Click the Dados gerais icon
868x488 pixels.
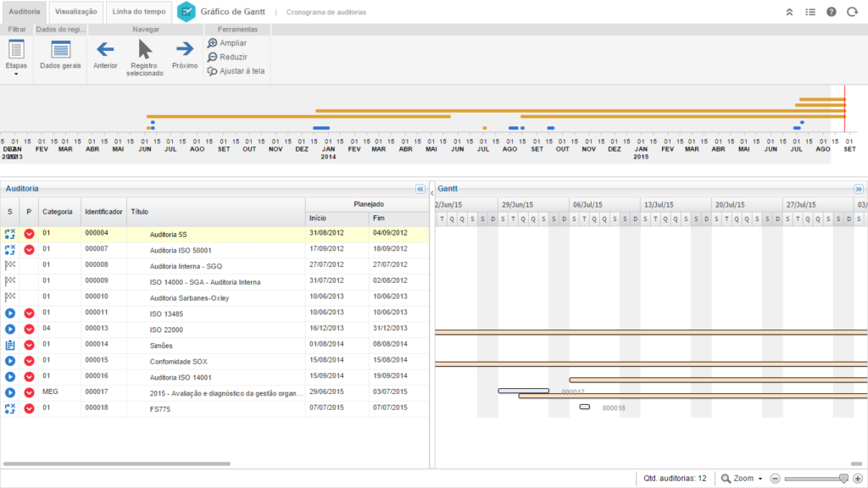point(60,50)
